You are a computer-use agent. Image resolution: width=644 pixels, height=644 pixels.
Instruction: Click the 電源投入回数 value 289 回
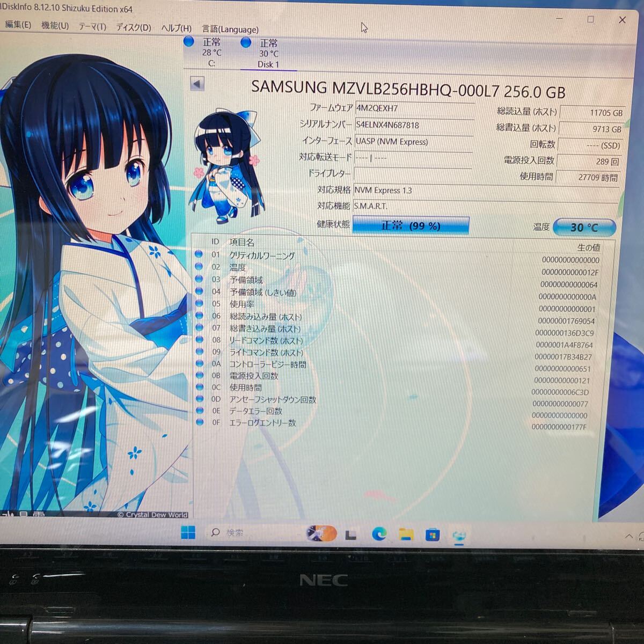pos(589,161)
